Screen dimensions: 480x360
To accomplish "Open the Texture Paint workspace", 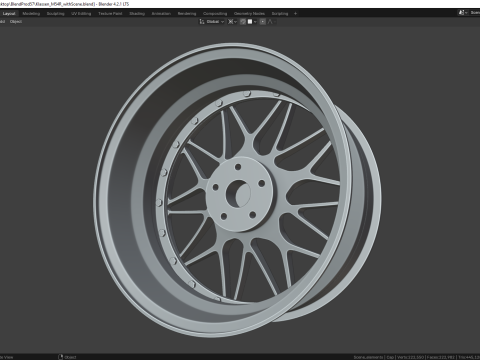I will click(x=110, y=14).
